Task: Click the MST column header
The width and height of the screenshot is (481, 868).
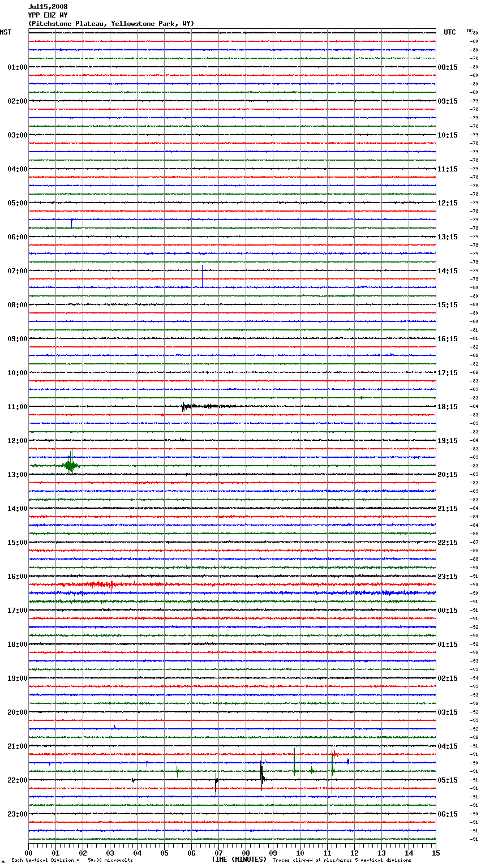Action: [6, 32]
